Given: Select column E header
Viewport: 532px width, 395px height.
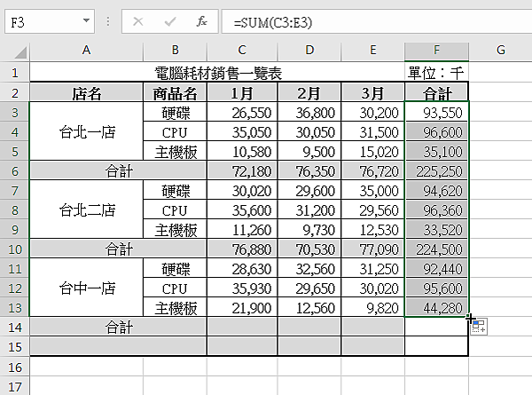Looking at the screenshot, I should tap(372, 51).
